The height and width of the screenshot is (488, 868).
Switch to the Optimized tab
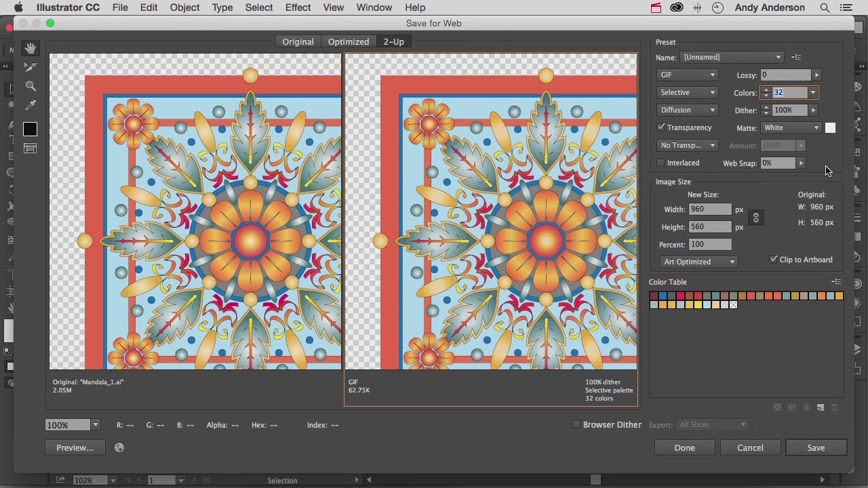(349, 42)
